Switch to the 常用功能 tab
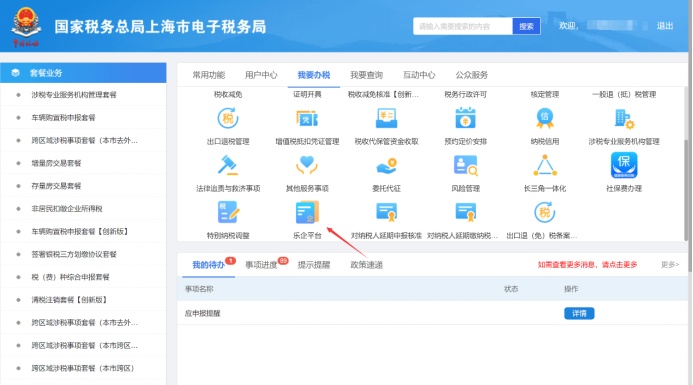Viewport: 693px width, 385px height. click(x=209, y=75)
